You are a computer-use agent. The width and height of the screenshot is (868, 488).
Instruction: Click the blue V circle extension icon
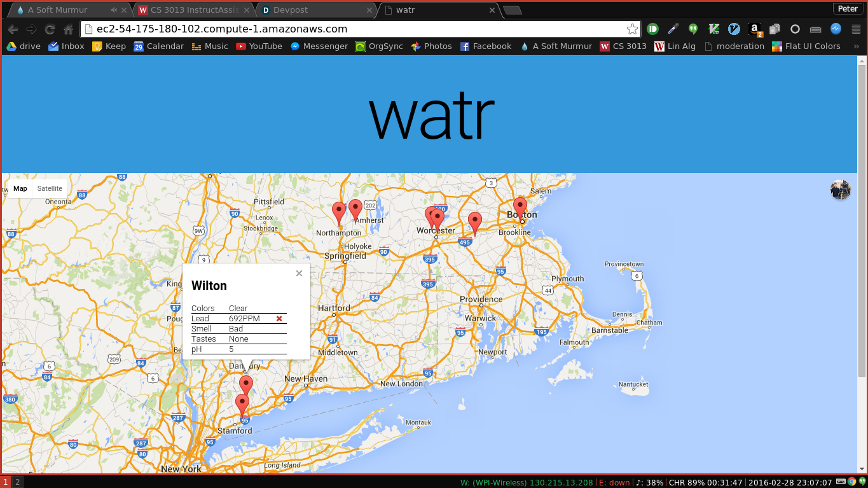(x=734, y=29)
